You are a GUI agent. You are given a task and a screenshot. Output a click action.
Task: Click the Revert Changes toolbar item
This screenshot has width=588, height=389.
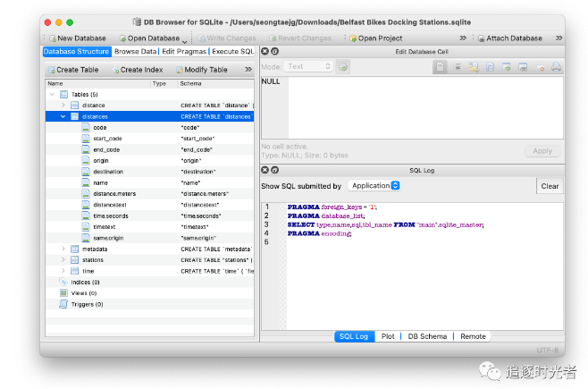[300, 38]
